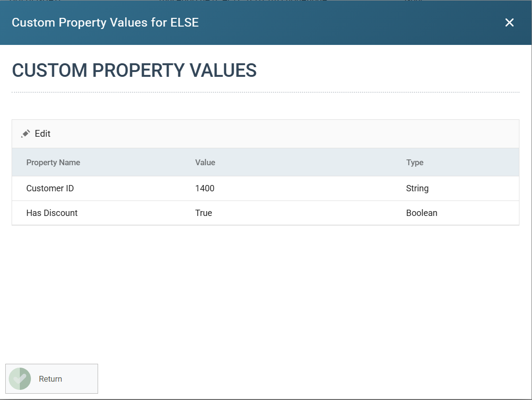Click the String type cell

click(417, 188)
